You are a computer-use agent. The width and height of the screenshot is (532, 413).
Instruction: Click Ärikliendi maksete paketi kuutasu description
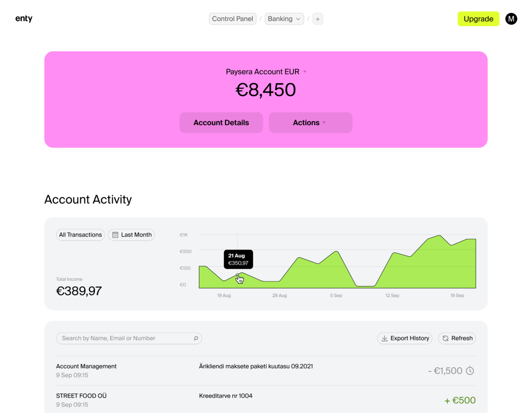(256, 366)
